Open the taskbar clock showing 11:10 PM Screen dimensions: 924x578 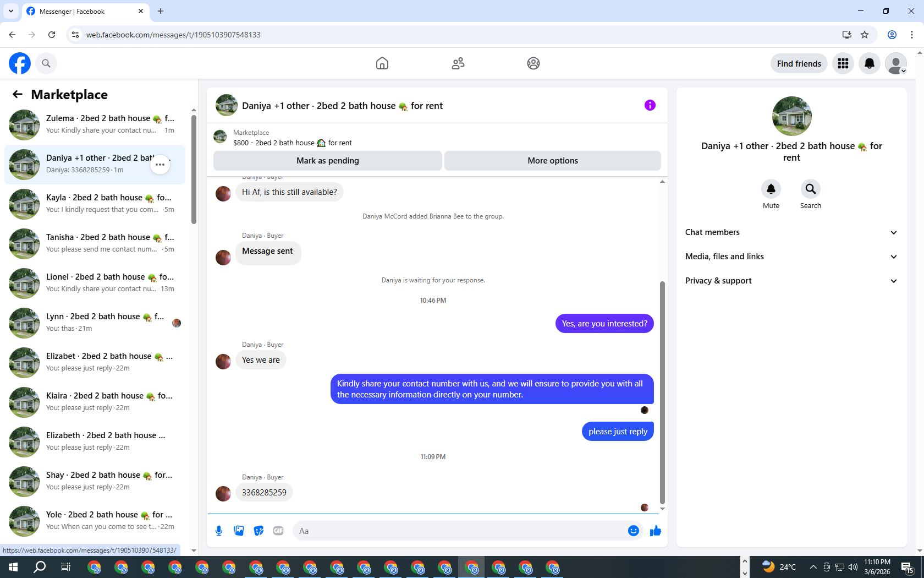coord(877,567)
